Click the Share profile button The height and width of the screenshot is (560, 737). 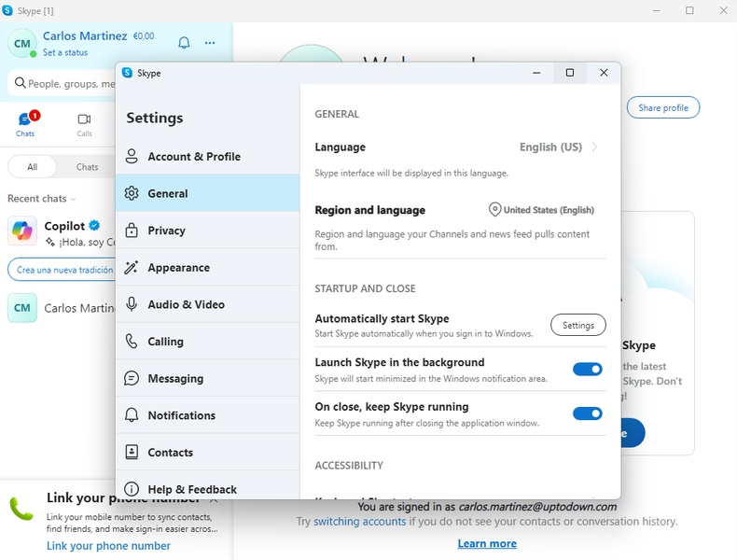tap(662, 107)
